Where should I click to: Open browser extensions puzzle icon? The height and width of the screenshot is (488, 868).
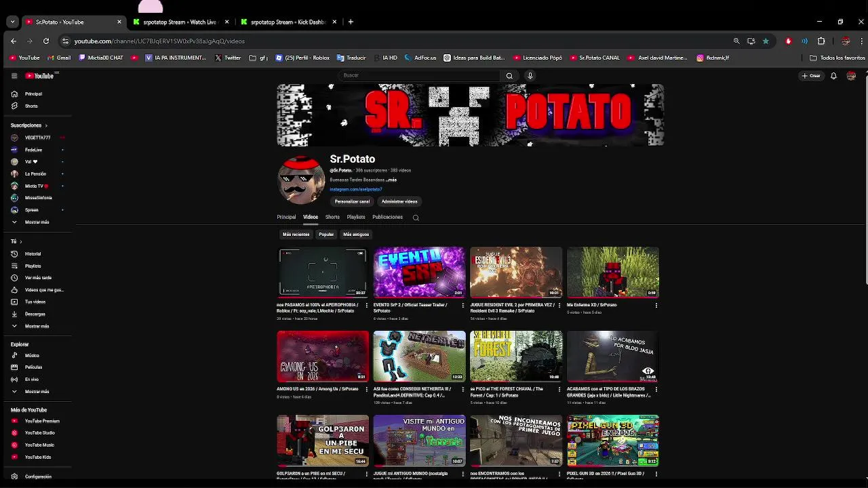tap(821, 41)
